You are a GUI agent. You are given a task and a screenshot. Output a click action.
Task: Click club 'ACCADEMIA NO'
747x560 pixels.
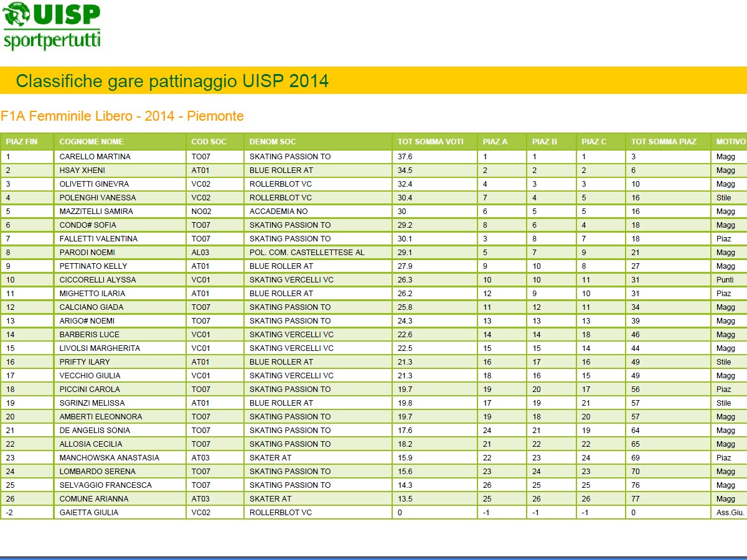tap(278, 212)
